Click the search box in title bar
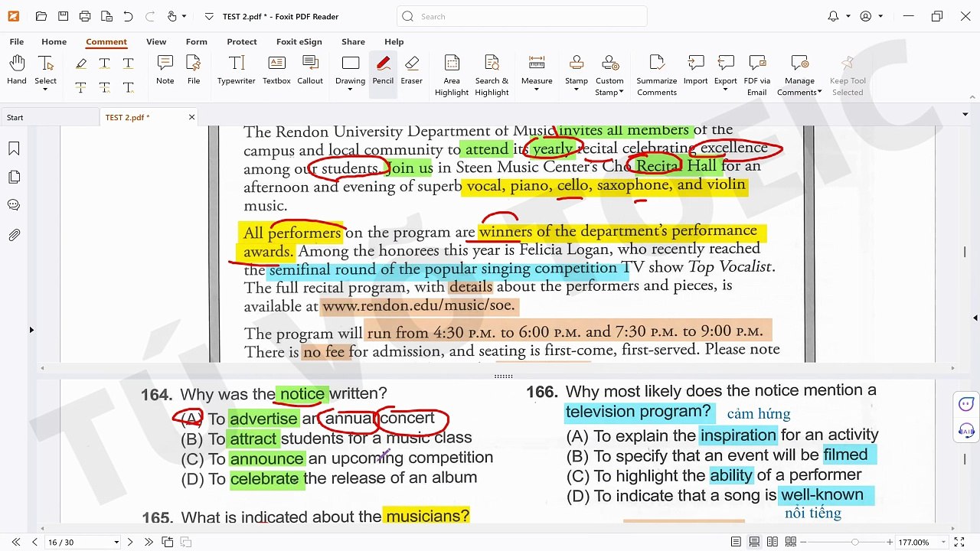The width and height of the screenshot is (980, 551). (522, 16)
